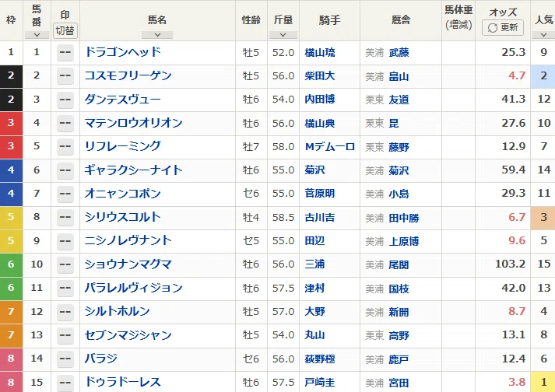
Task: Open horse page for リフレーミング
Action: [x=122, y=146]
